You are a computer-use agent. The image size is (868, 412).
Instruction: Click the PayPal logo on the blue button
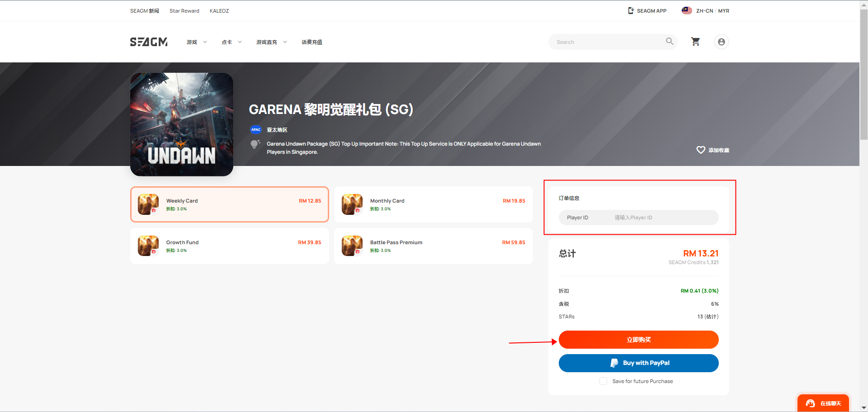(614, 363)
